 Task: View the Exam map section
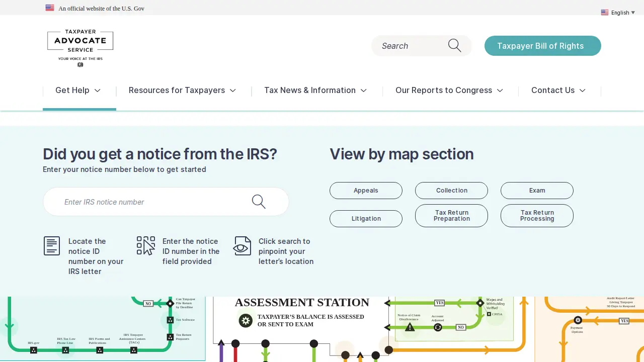537,191
